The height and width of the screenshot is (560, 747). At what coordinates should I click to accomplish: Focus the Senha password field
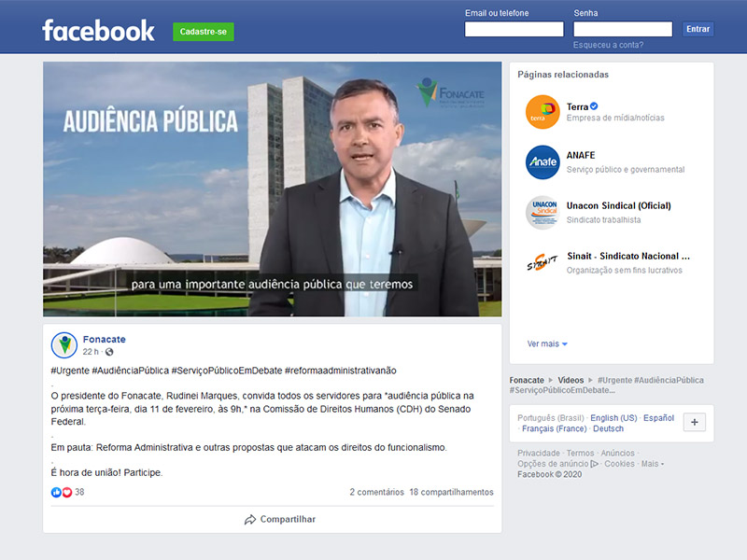tap(623, 29)
